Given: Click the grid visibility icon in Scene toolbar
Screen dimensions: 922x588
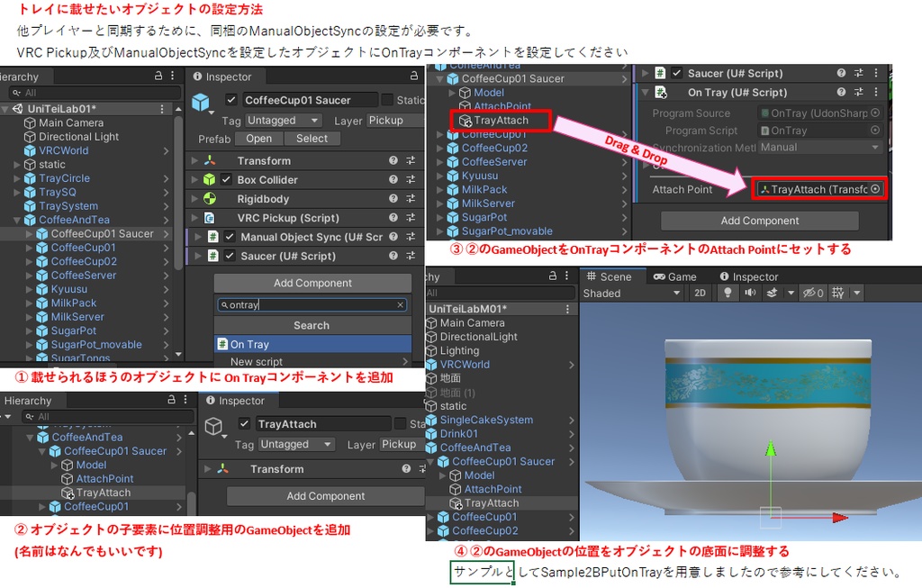Looking at the screenshot, I should point(836,293).
